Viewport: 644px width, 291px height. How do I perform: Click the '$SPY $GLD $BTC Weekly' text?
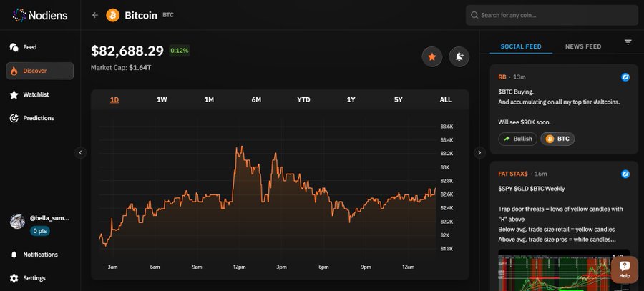[x=532, y=189]
